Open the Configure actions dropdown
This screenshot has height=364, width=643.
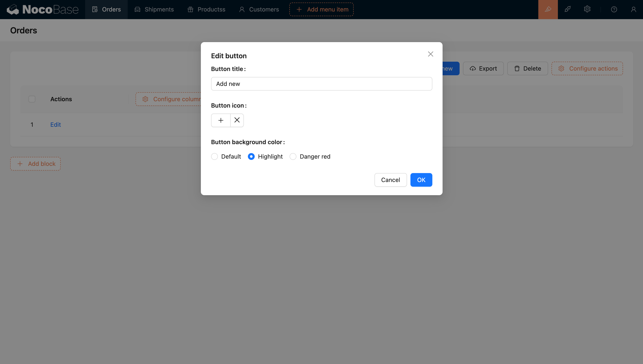coord(587,68)
